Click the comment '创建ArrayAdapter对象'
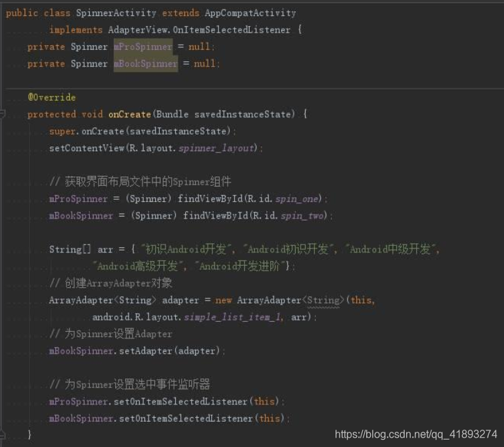Screen dimensions: 504x447 (x=111, y=283)
